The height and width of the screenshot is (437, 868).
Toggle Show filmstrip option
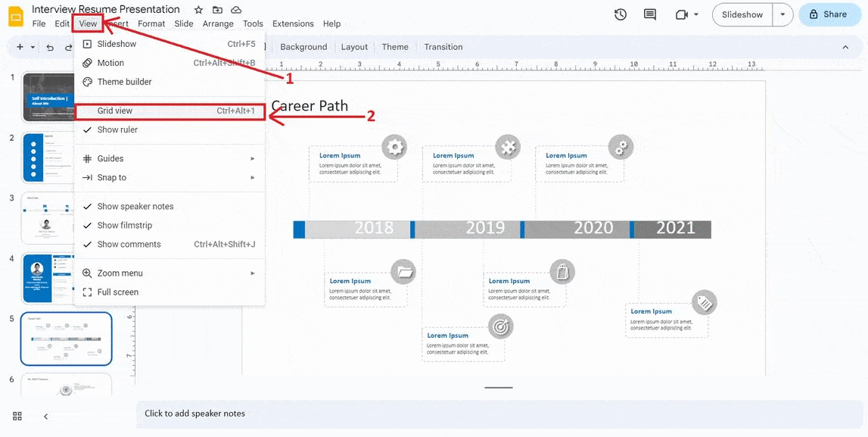click(124, 225)
